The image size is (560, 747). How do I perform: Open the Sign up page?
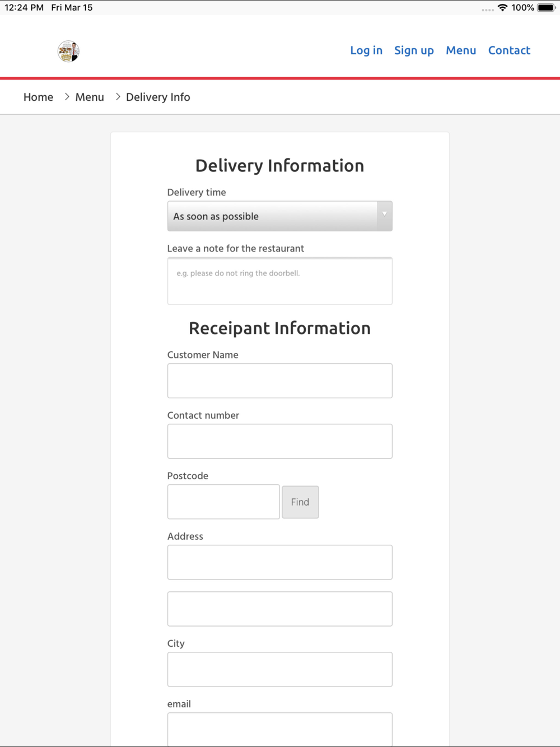[414, 50]
